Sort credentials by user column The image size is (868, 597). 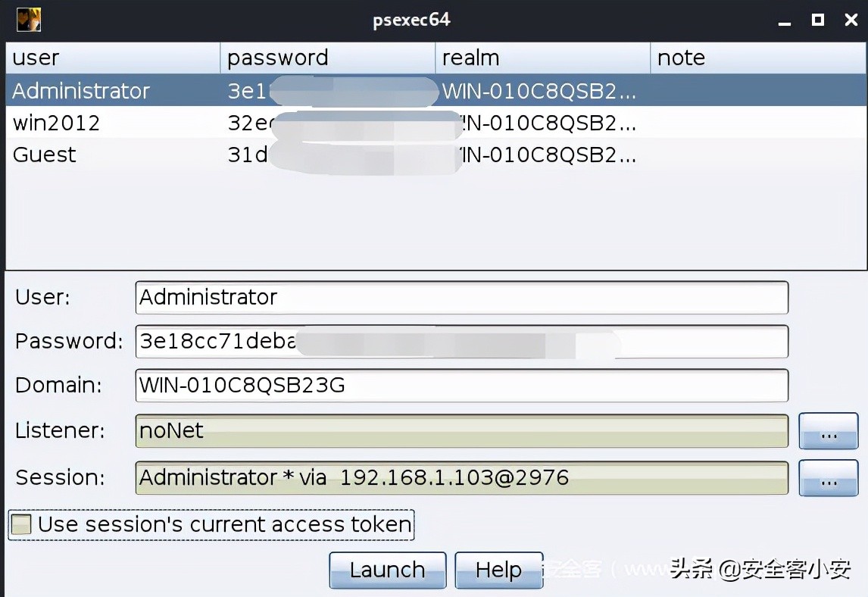pos(112,58)
